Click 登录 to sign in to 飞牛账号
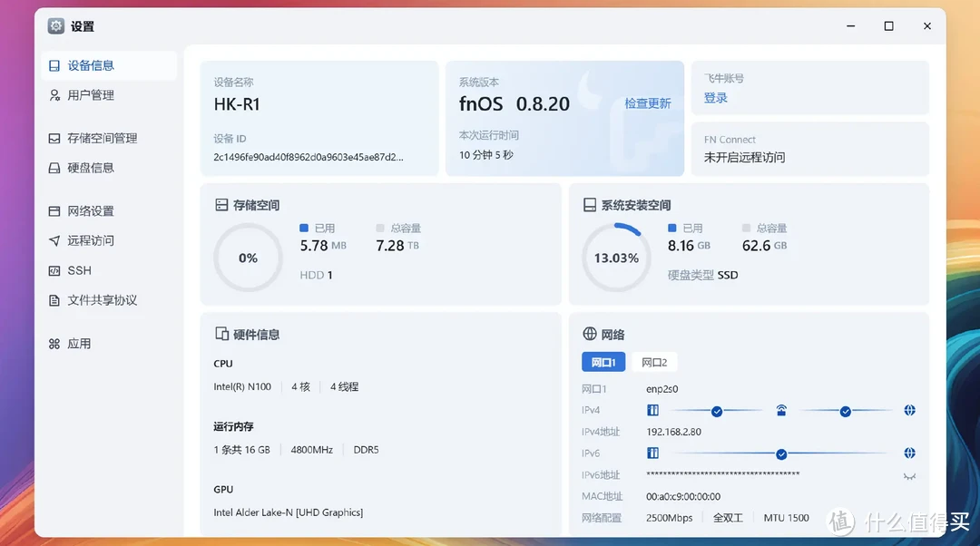Image resolution: width=980 pixels, height=546 pixels. [x=715, y=98]
